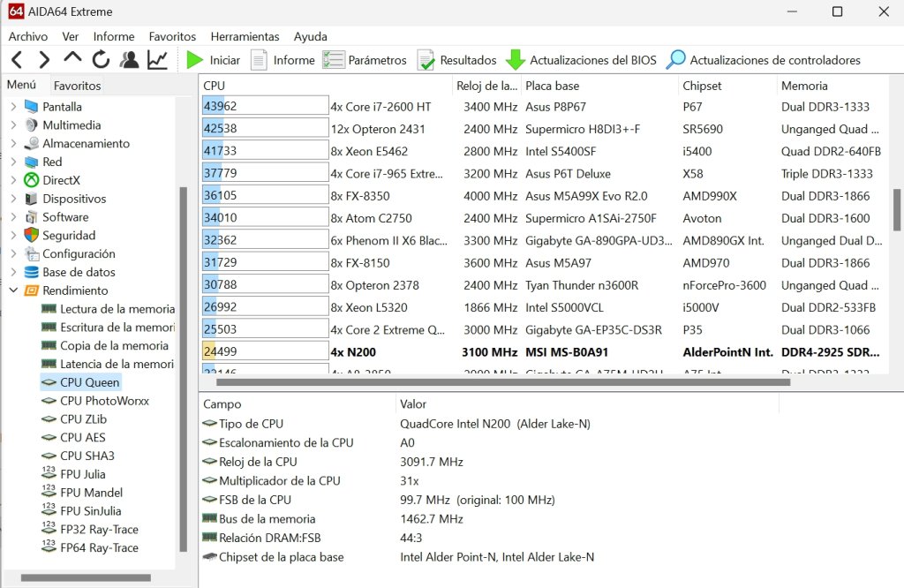
Task: Open the Informe menu in the menu bar
Action: [114, 36]
